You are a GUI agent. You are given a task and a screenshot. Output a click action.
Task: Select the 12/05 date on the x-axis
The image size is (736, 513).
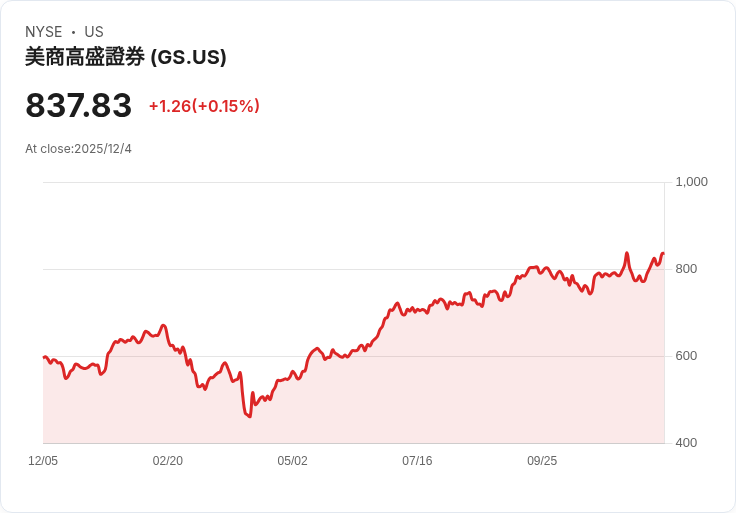click(43, 461)
